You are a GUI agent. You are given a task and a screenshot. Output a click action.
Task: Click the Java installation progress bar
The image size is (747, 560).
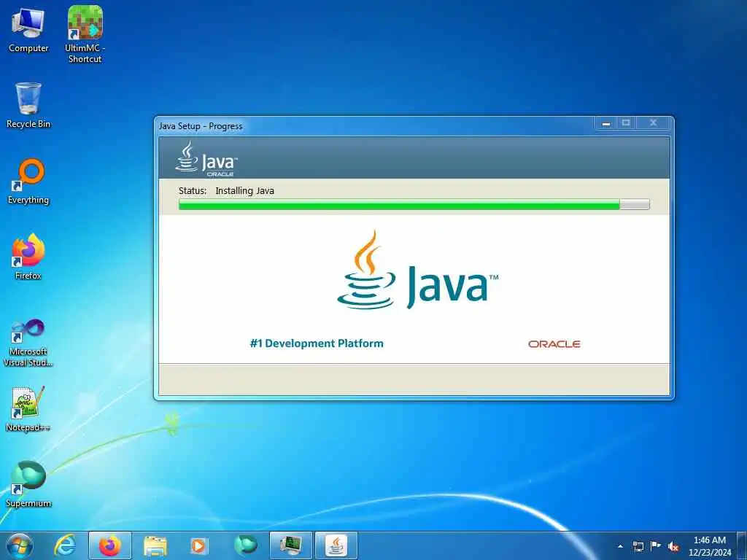(414, 204)
